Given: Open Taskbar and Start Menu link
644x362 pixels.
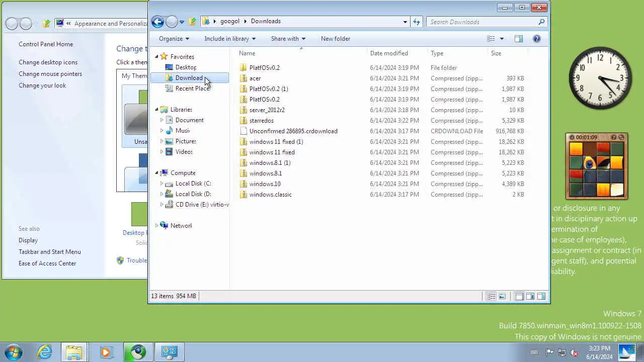Looking at the screenshot, I should click(50, 252).
